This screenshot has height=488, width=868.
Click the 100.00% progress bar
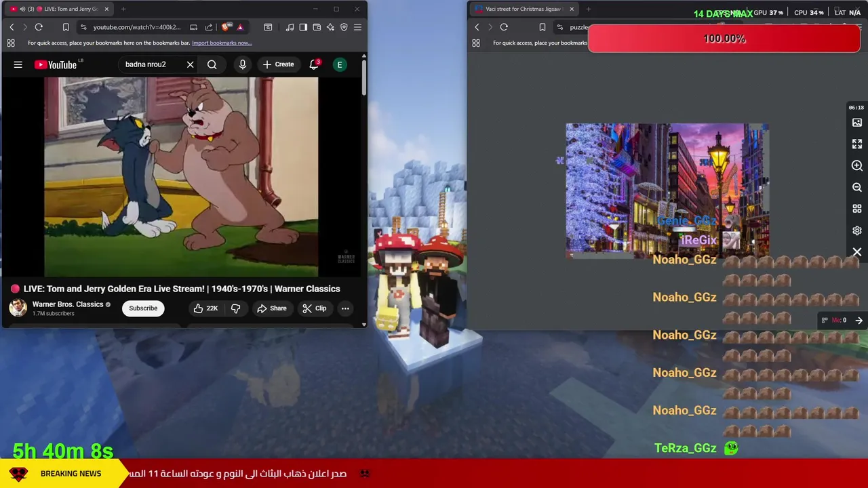click(724, 39)
